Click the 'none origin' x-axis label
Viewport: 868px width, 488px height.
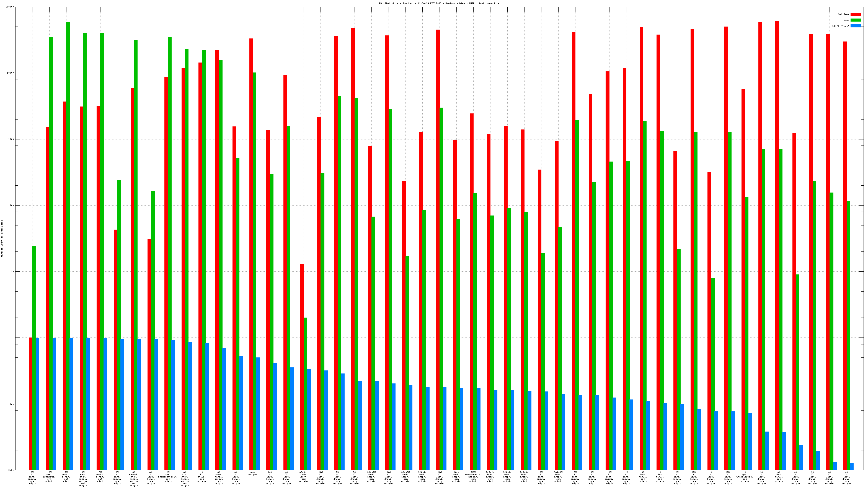253,474
